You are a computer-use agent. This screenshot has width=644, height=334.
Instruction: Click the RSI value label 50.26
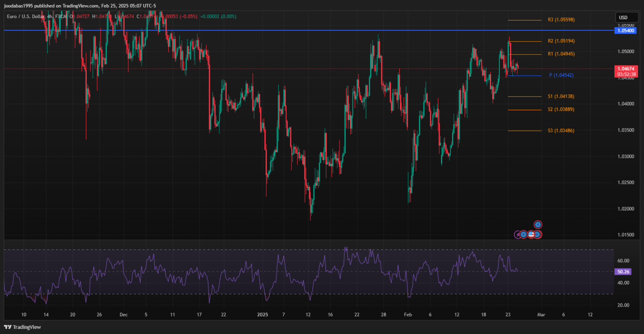(x=623, y=271)
